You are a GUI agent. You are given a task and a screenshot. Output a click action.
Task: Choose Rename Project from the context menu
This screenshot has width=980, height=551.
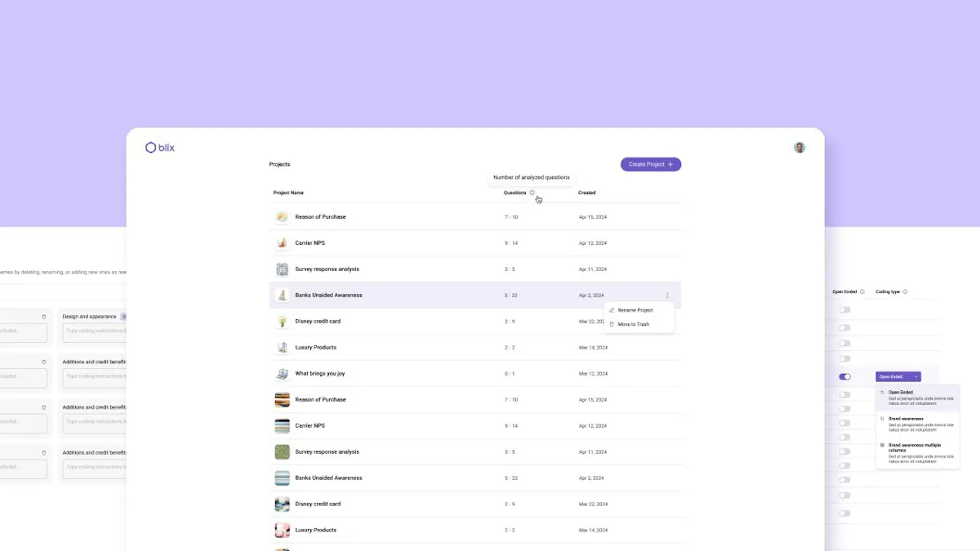coord(635,310)
